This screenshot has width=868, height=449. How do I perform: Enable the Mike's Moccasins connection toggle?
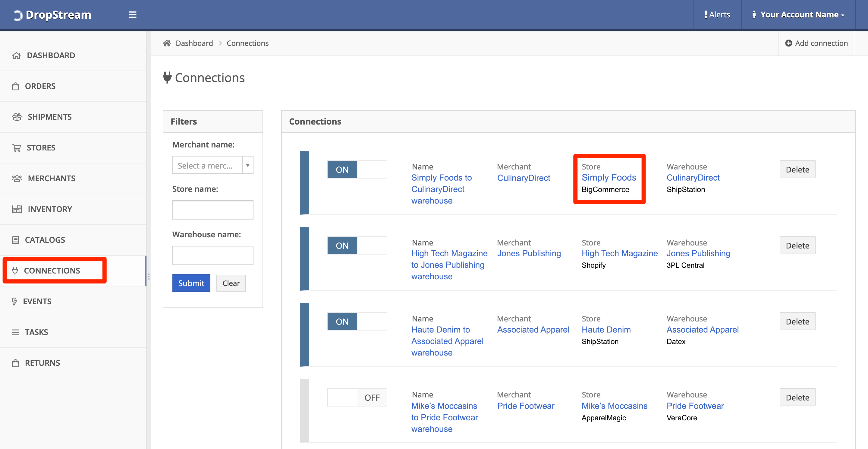(357, 397)
